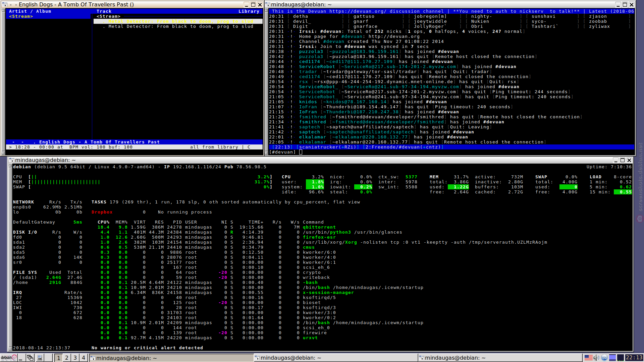644x362 pixels.
Task: Click irssi status bar entry 2:Freenode/#devuan
Action: (403, 147)
